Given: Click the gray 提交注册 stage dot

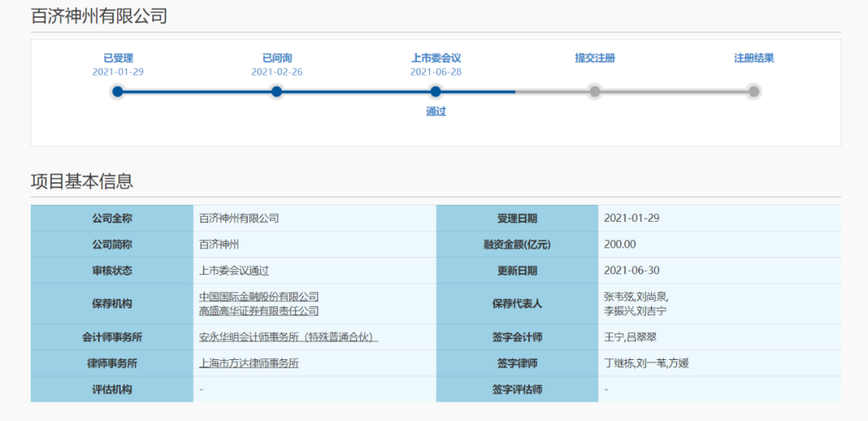Looking at the screenshot, I should [595, 92].
